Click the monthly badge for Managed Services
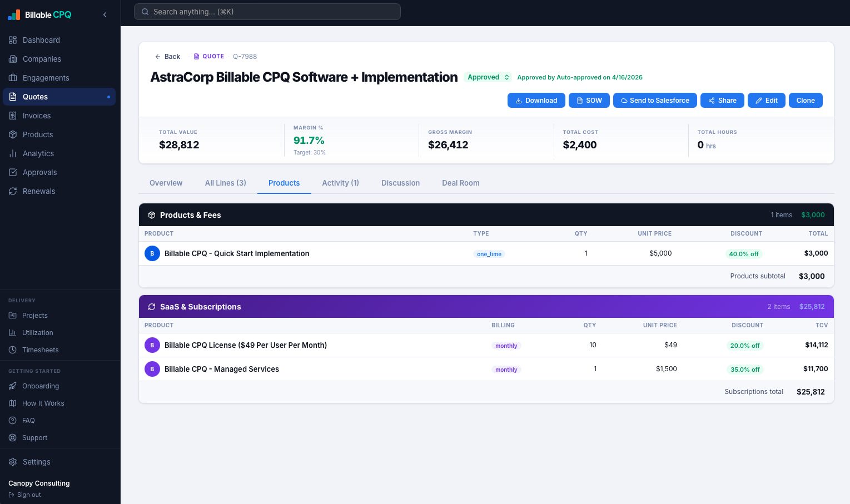 [506, 370]
